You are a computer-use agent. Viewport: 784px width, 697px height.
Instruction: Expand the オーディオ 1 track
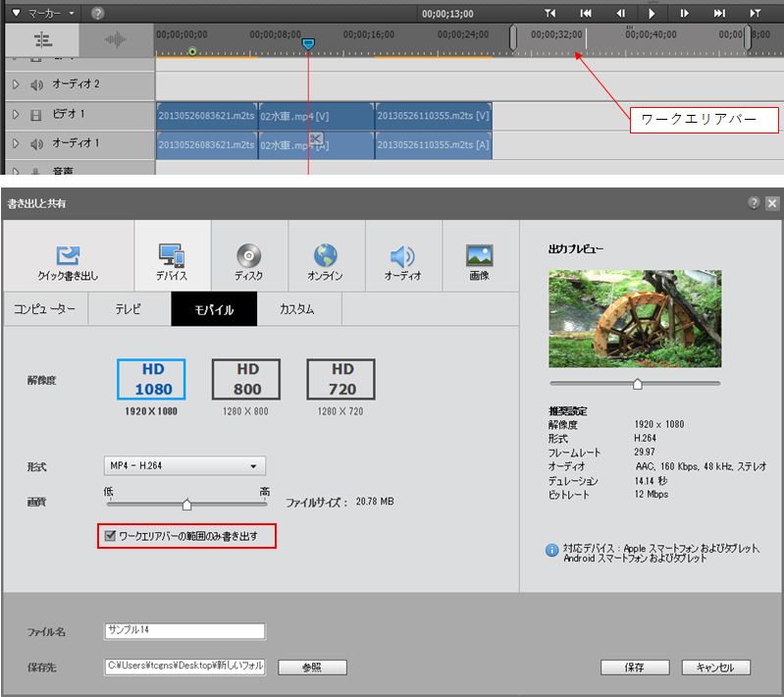[16, 143]
